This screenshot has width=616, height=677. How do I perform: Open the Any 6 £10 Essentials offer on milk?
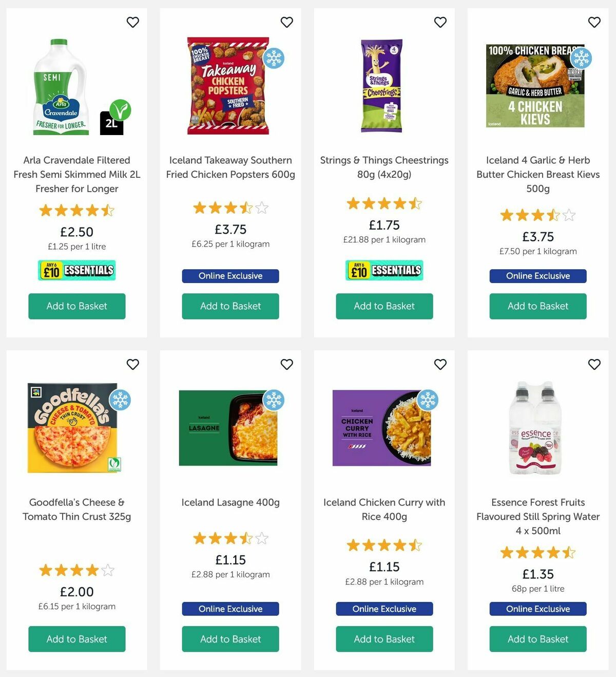pos(76,270)
